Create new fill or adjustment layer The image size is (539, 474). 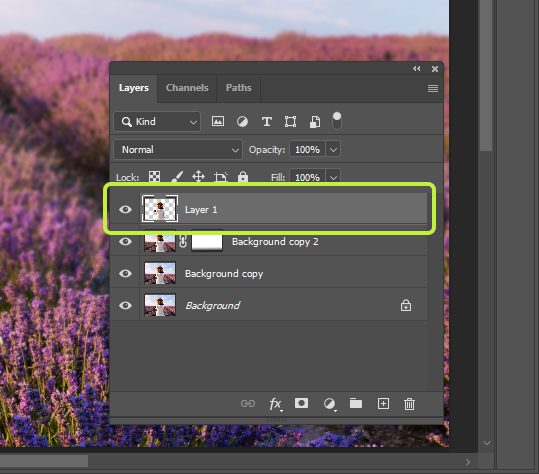pyautogui.click(x=329, y=404)
